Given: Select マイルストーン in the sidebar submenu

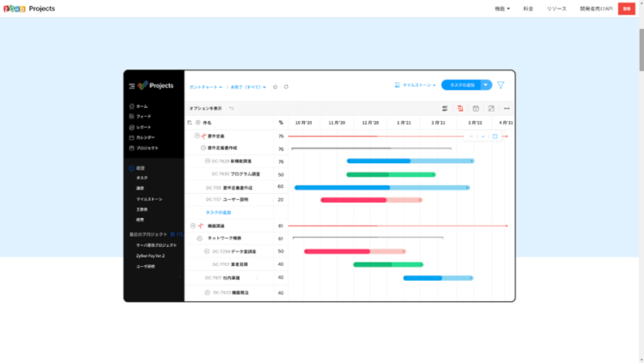Looking at the screenshot, I should (149, 199).
